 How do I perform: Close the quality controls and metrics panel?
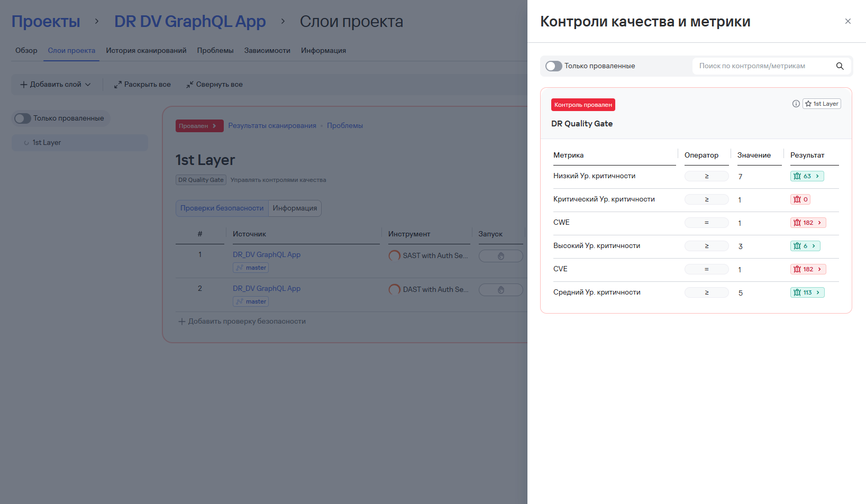point(848,21)
